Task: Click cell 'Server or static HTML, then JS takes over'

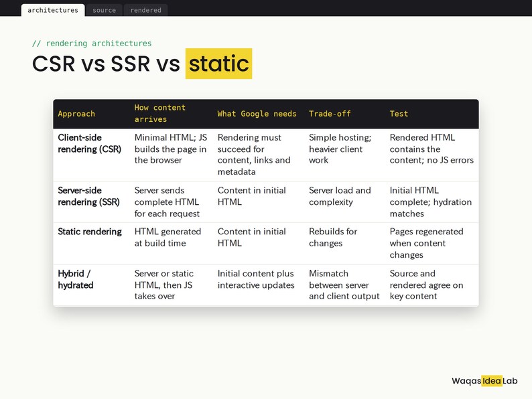Action: [164, 285]
